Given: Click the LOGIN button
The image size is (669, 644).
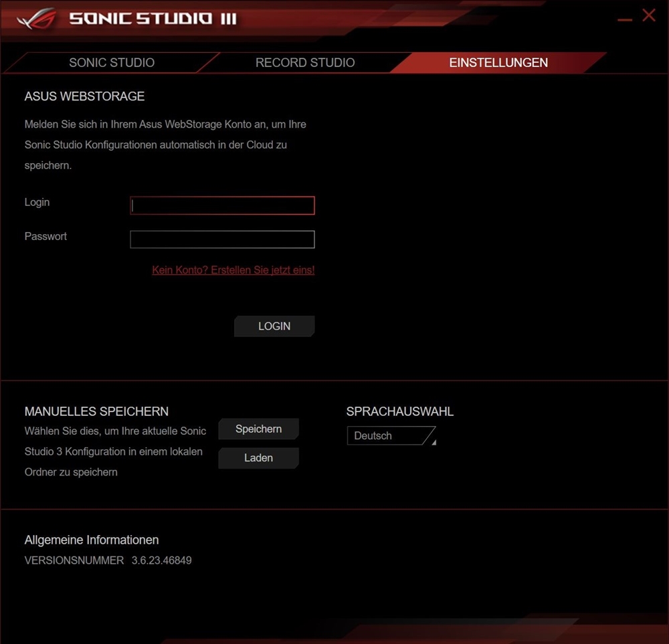Looking at the screenshot, I should click(x=274, y=326).
